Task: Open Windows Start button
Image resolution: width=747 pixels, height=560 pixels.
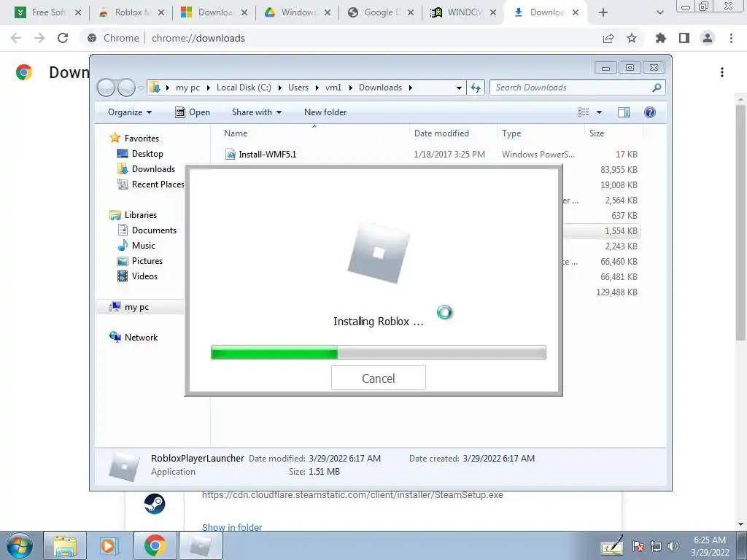Action: point(19,545)
